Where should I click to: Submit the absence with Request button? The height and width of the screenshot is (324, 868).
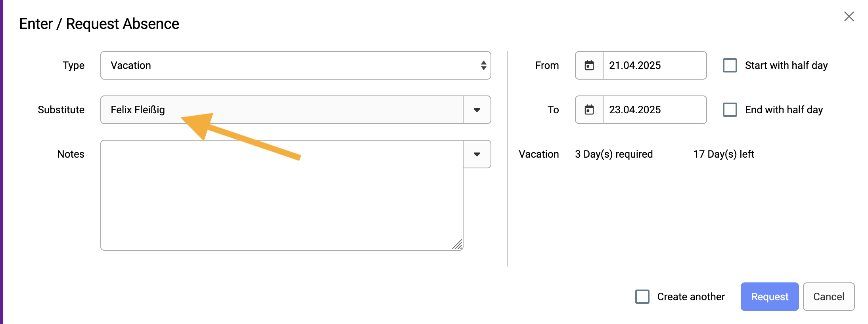(x=770, y=297)
